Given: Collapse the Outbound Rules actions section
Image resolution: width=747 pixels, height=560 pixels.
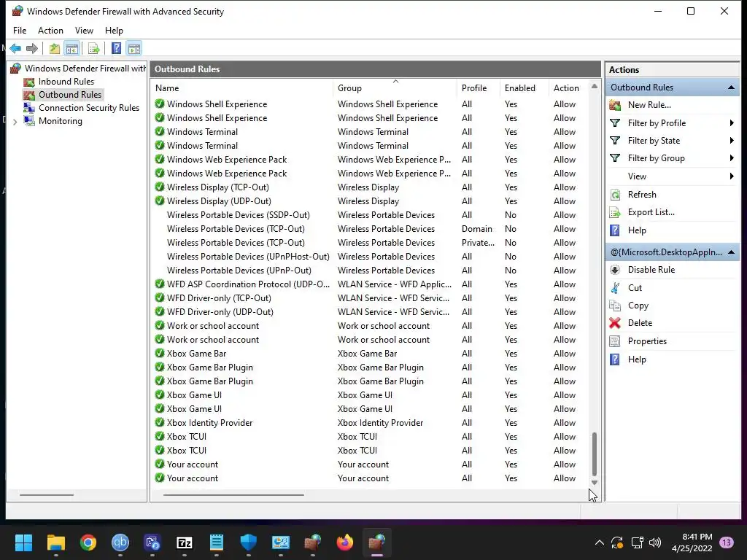Looking at the screenshot, I should coord(731,87).
